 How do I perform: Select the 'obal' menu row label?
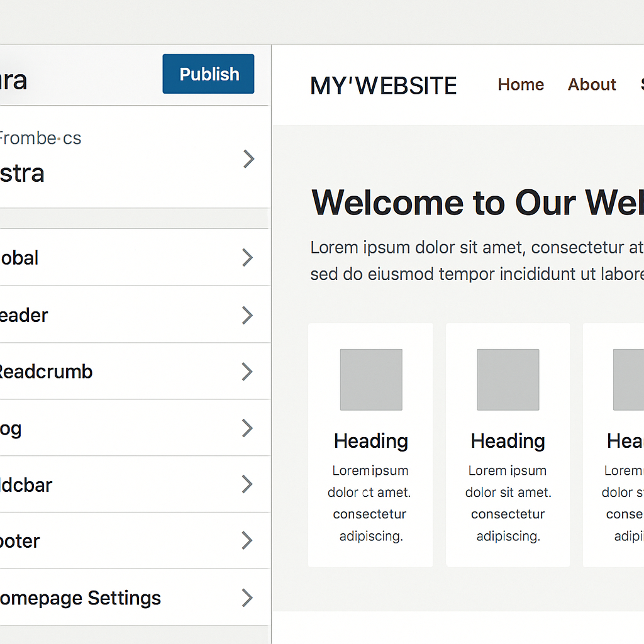(19, 258)
